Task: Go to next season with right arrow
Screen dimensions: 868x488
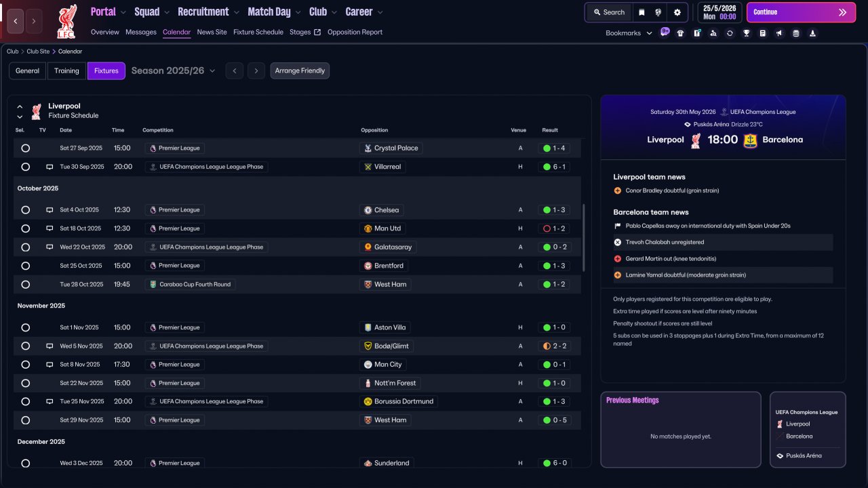Action: pyautogui.click(x=256, y=70)
